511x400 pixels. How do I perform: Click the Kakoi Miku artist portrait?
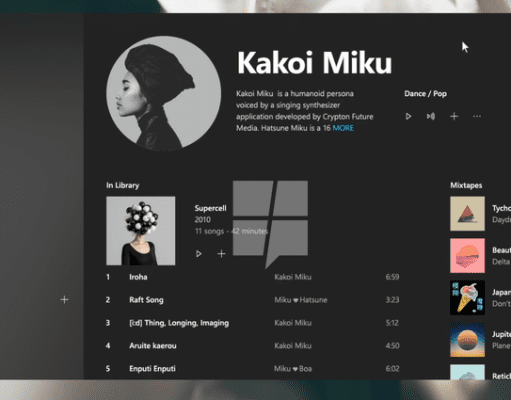pos(164,93)
